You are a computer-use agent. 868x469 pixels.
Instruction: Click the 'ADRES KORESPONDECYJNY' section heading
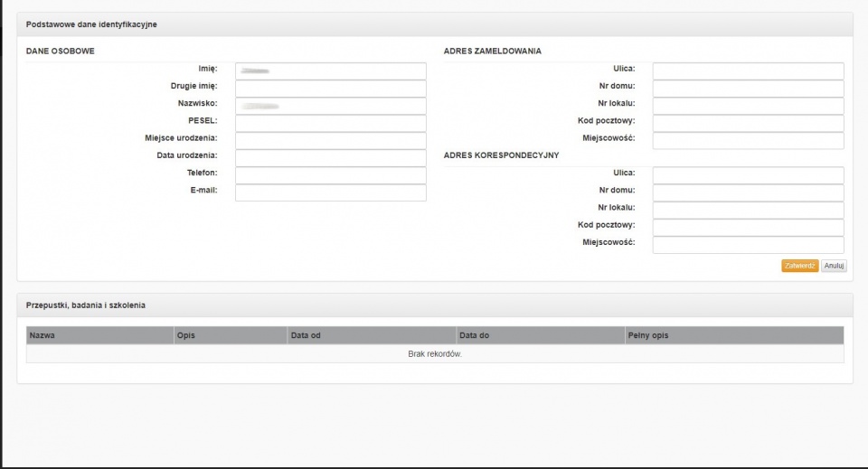[x=502, y=155]
